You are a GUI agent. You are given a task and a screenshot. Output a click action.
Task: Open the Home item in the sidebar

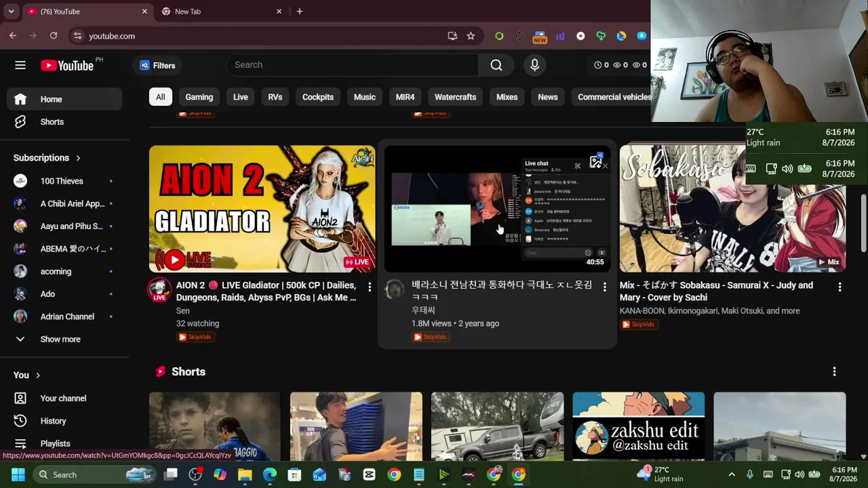coord(65,99)
